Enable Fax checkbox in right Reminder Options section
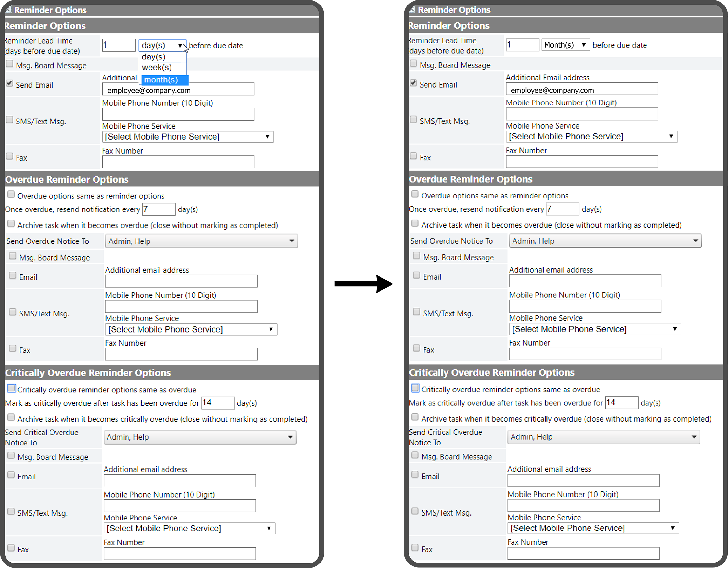This screenshot has width=728, height=568. [x=413, y=155]
